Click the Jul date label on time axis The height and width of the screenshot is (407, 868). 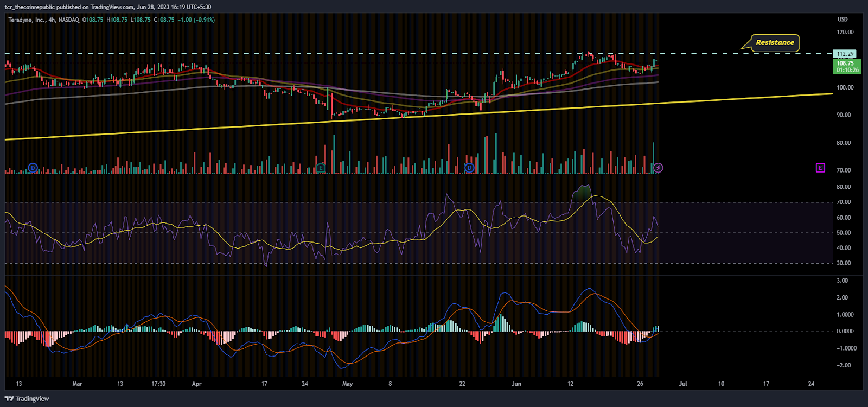click(683, 384)
